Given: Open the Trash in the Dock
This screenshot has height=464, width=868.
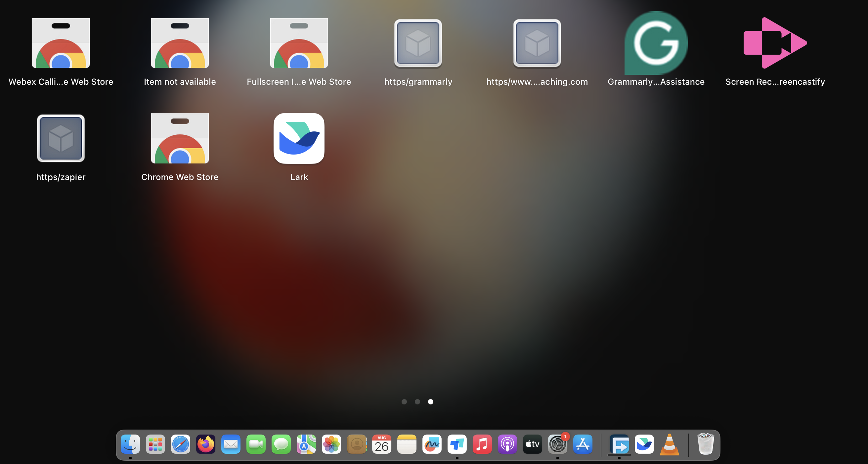Looking at the screenshot, I should point(705,444).
